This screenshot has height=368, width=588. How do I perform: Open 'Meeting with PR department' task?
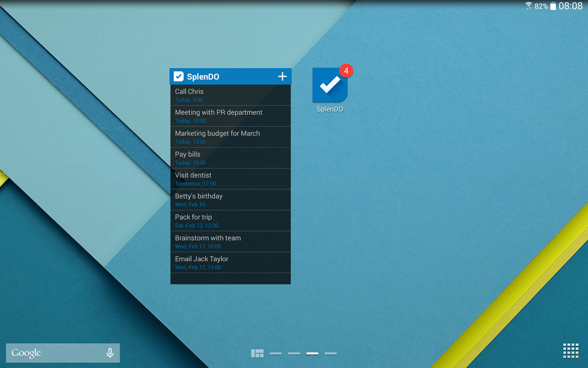coord(230,116)
